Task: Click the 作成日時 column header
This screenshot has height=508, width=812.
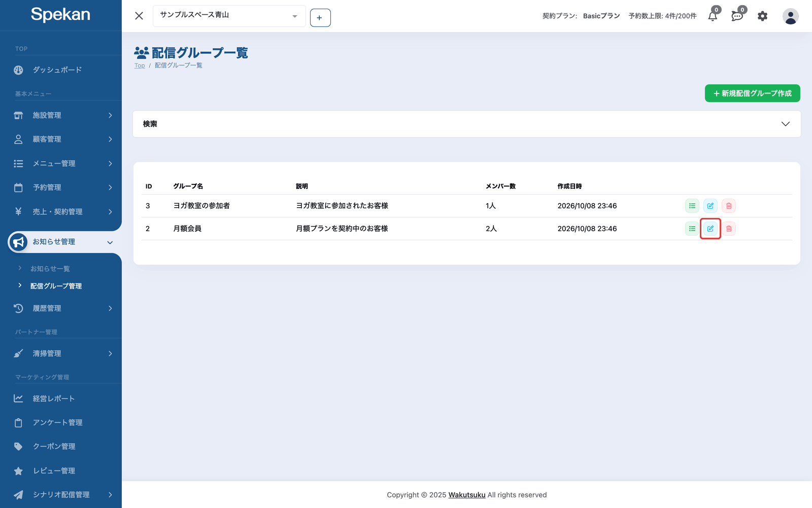Action: coord(569,186)
